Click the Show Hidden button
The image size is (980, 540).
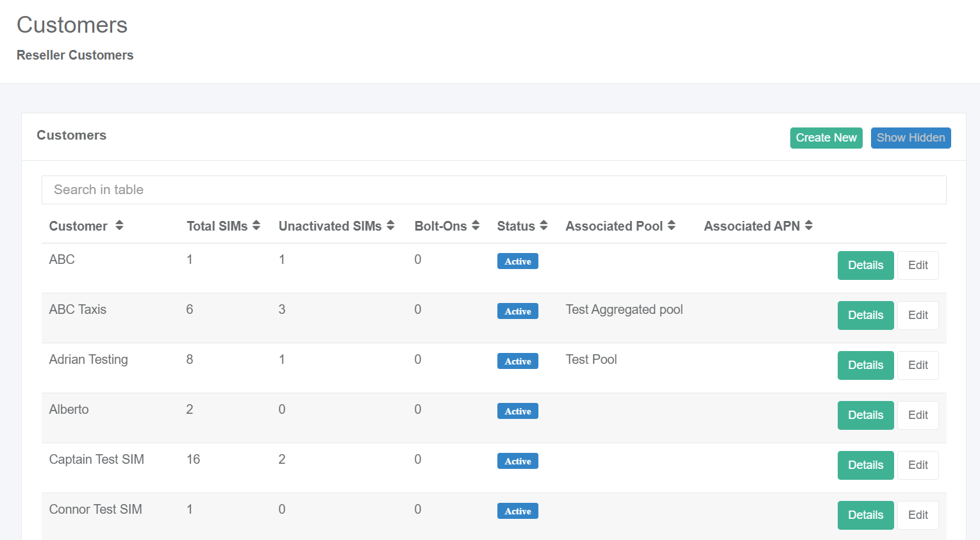pos(911,138)
